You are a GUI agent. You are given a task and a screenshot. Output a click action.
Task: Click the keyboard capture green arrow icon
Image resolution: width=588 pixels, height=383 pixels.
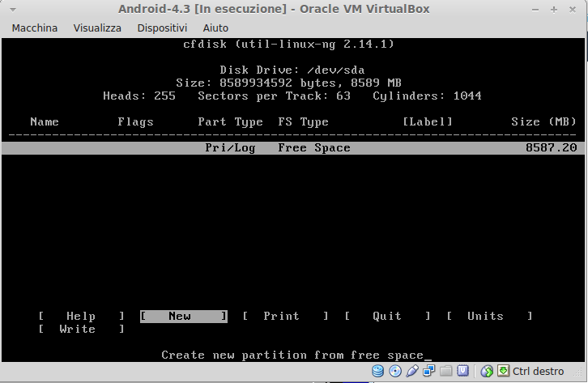(503, 371)
